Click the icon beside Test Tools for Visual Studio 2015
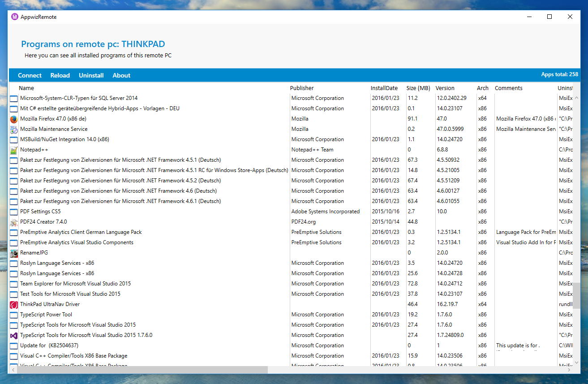 click(13, 294)
